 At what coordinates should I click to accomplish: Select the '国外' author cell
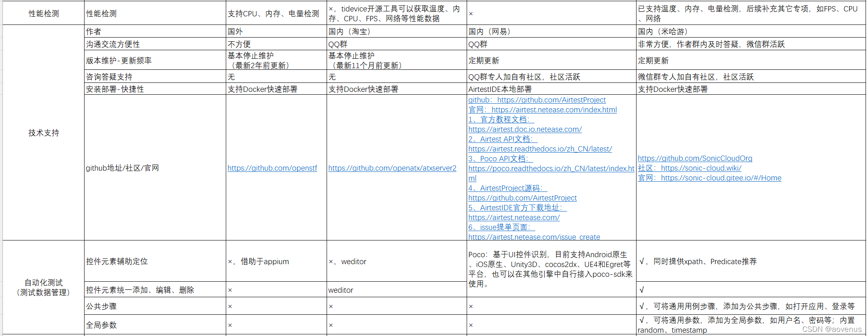pyautogui.click(x=276, y=31)
